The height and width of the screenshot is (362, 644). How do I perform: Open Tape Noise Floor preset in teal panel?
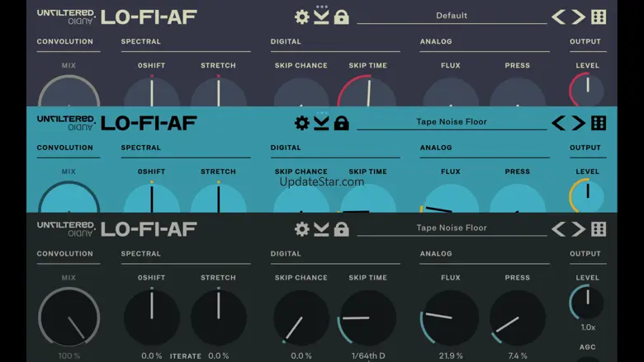pyautogui.click(x=452, y=122)
